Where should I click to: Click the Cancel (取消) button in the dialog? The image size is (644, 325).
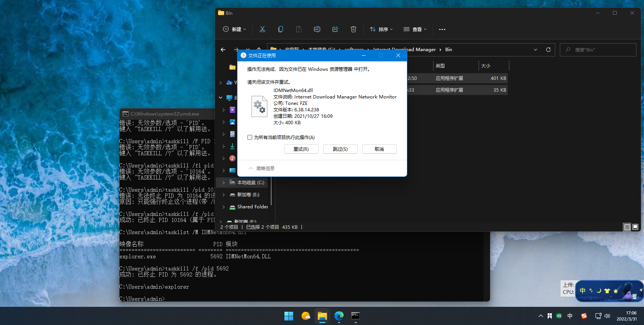pos(379,149)
